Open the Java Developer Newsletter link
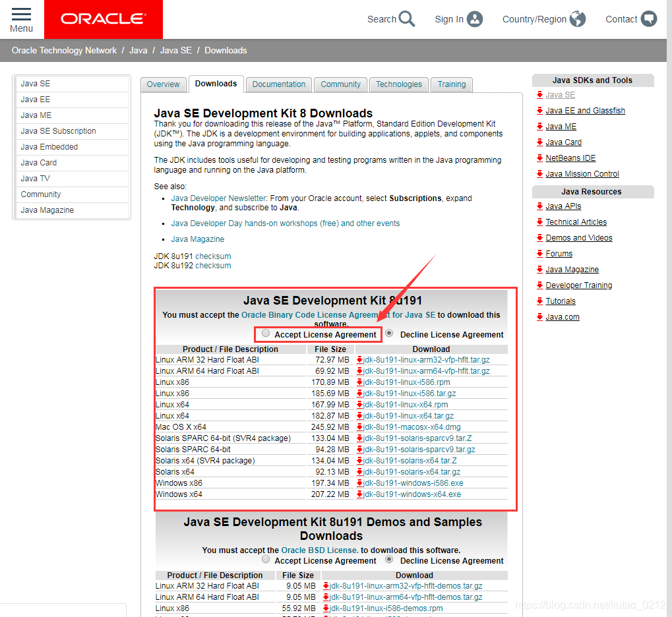The width and height of the screenshot is (672, 617). 218,198
